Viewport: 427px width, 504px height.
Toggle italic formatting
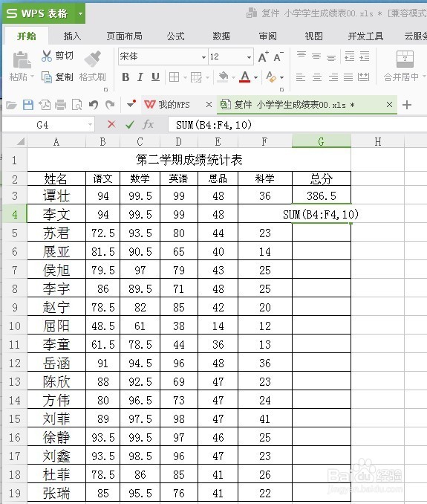click(140, 77)
